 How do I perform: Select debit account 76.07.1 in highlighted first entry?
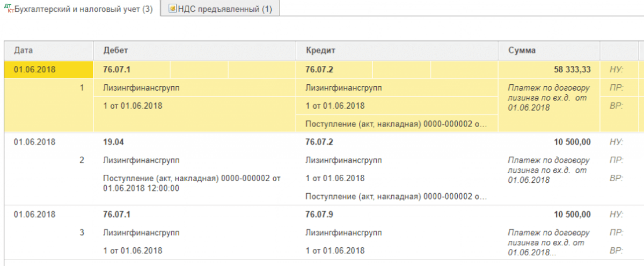click(x=116, y=69)
